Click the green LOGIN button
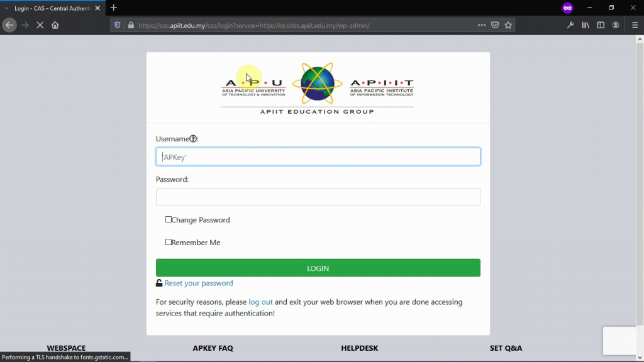Image resolution: width=644 pixels, height=362 pixels. 318,268
